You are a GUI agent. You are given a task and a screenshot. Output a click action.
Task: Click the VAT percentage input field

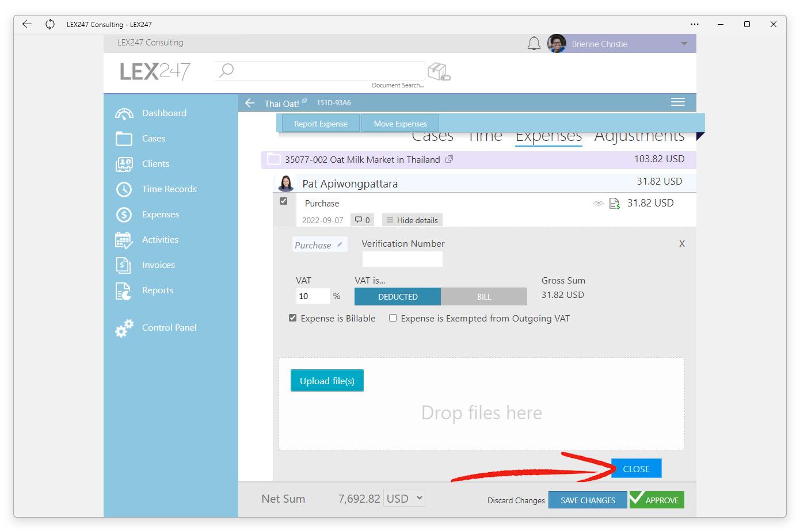point(313,296)
